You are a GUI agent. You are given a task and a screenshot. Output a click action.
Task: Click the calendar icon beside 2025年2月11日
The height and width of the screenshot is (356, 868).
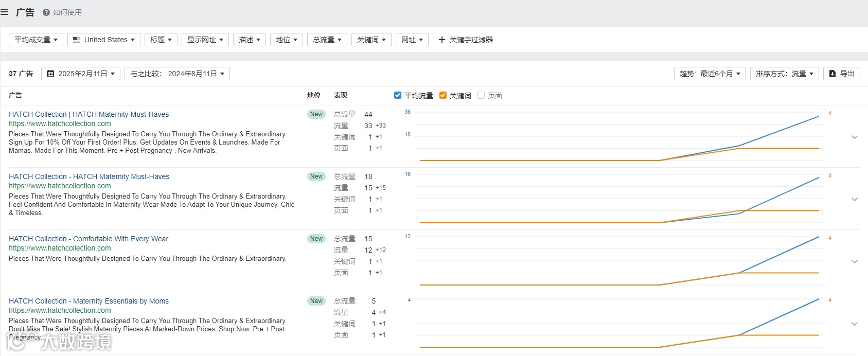click(x=50, y=74)
